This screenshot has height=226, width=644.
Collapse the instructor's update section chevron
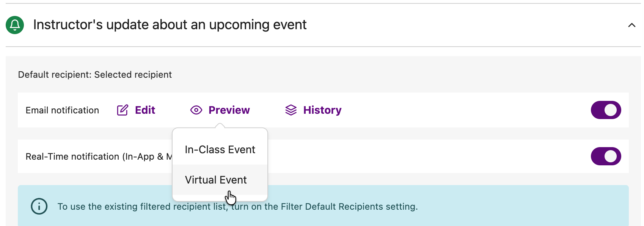(x=631, y=25)
